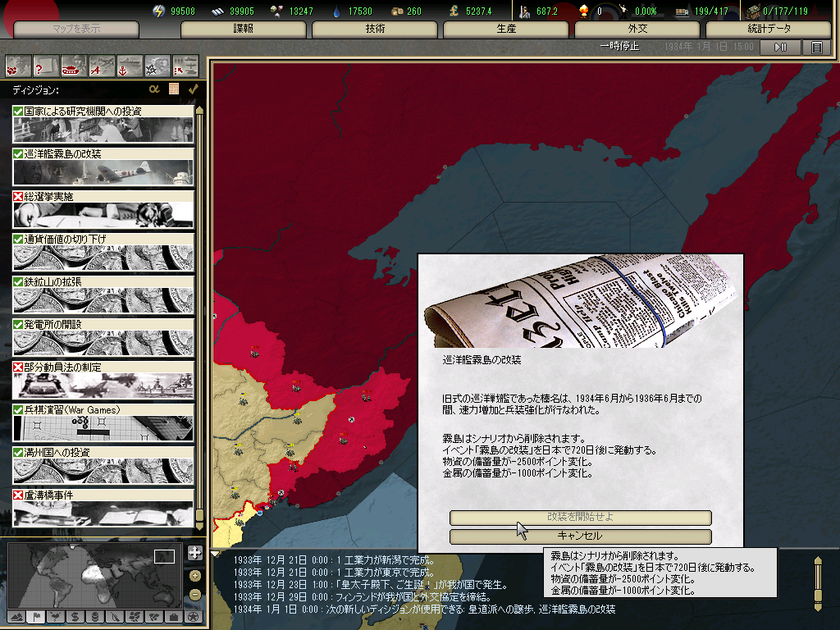Screen dimensions: 840x630
Task: Open the diplomacy handshake quick panel icon
Action: [x=18, y=66]
